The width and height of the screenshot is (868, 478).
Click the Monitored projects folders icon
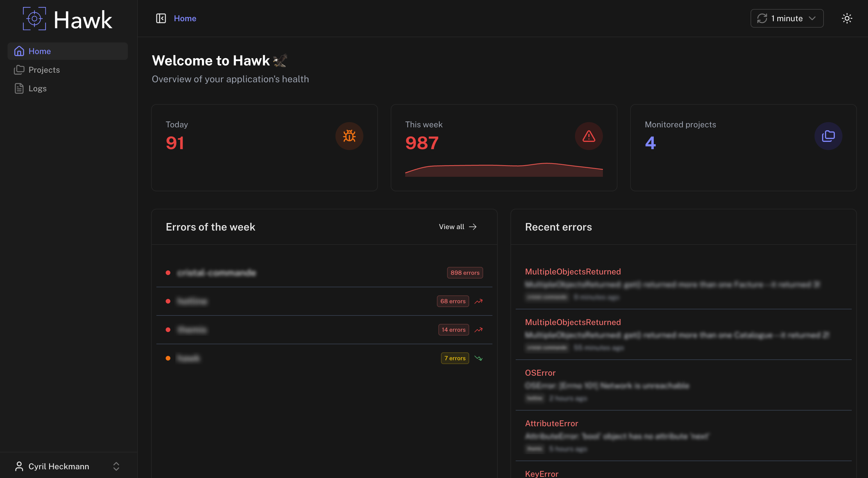pyautogui.click(x=828, y=136)
